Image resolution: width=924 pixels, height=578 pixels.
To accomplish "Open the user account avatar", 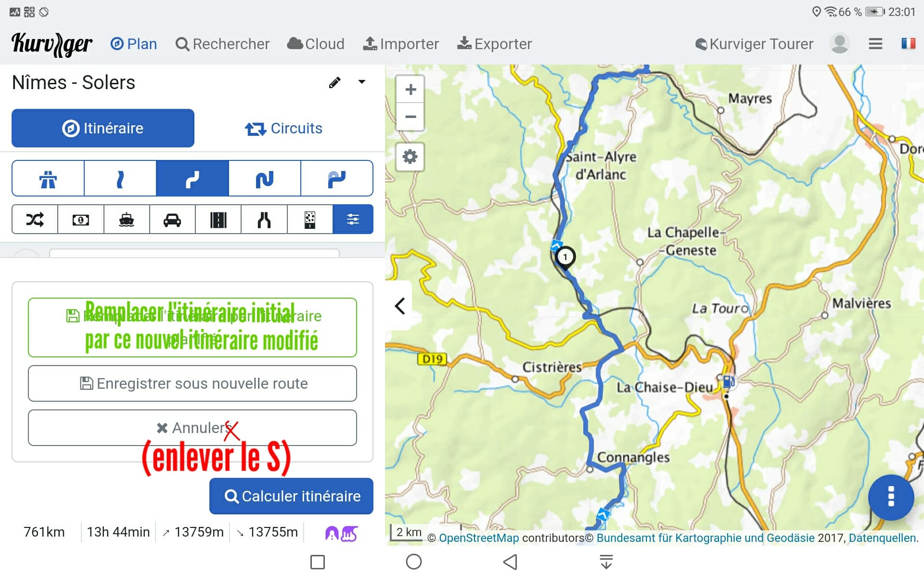I will 840,43.
